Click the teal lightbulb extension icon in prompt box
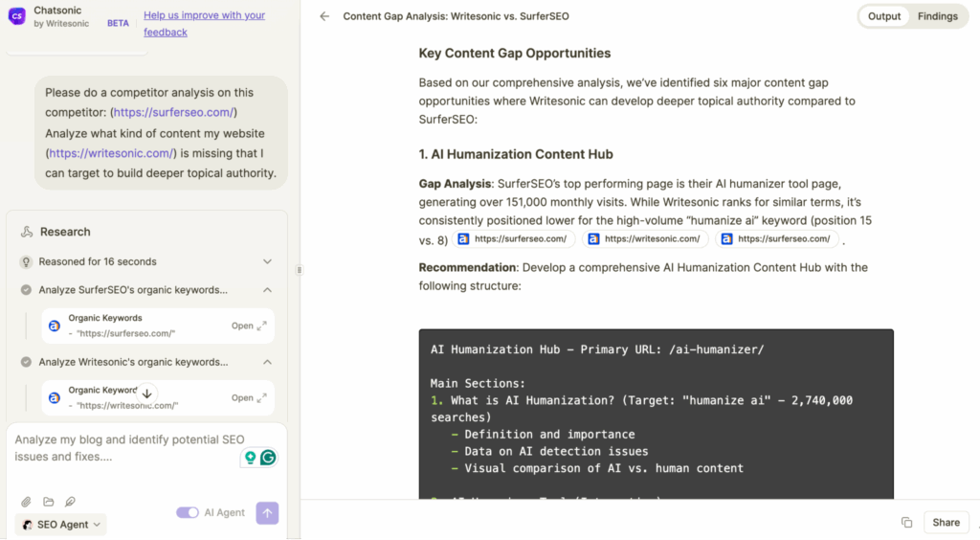Screen dimensions: 980x540 [x=250, y=458]
